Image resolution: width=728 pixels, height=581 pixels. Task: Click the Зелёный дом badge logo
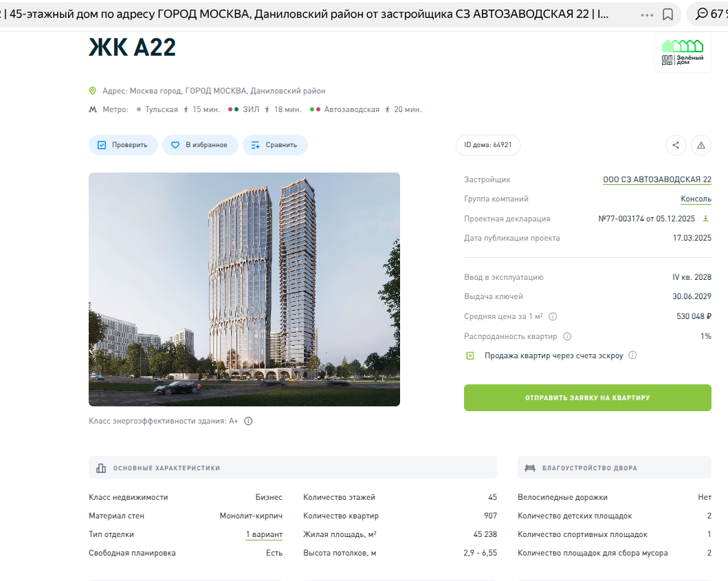682,53
